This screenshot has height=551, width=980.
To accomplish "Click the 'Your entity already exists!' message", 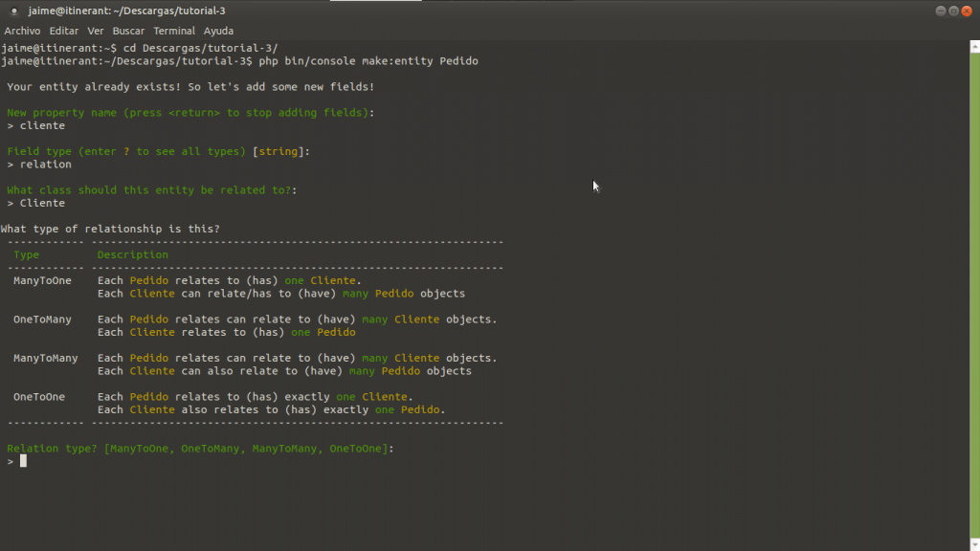I will [190, 87].
